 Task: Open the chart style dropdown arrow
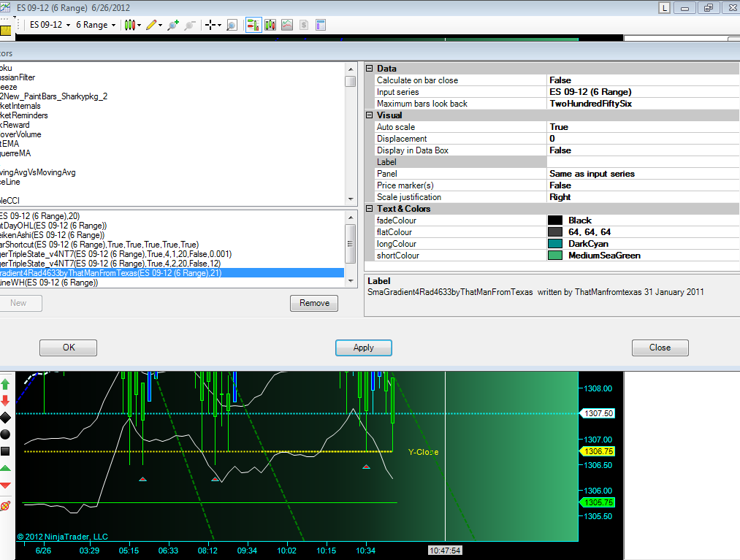[x=139, y=26]
